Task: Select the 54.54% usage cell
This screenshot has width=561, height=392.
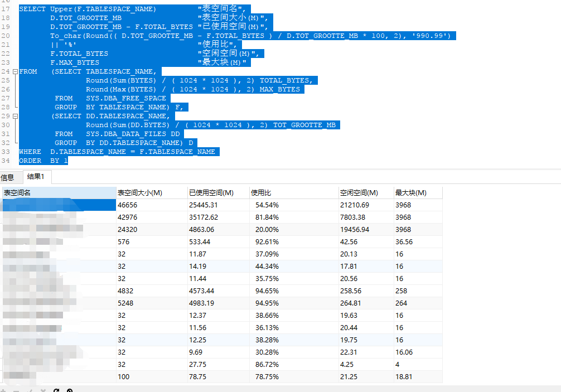Action: tap(294, 205)
